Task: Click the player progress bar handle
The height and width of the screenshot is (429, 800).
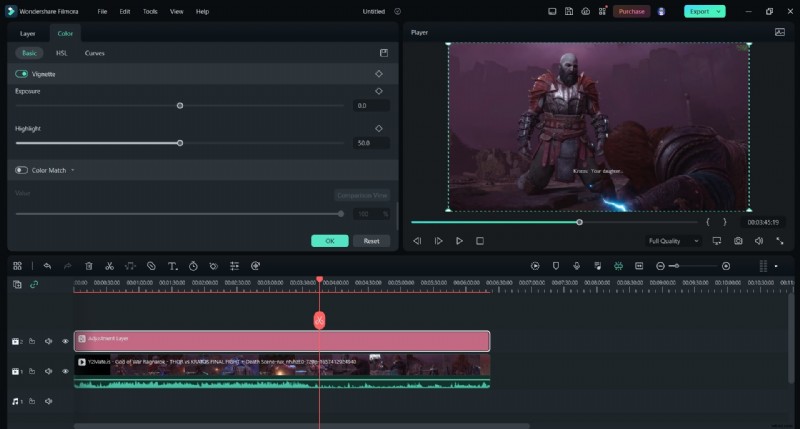Action: pyautogui.click(x=579, y=222)
